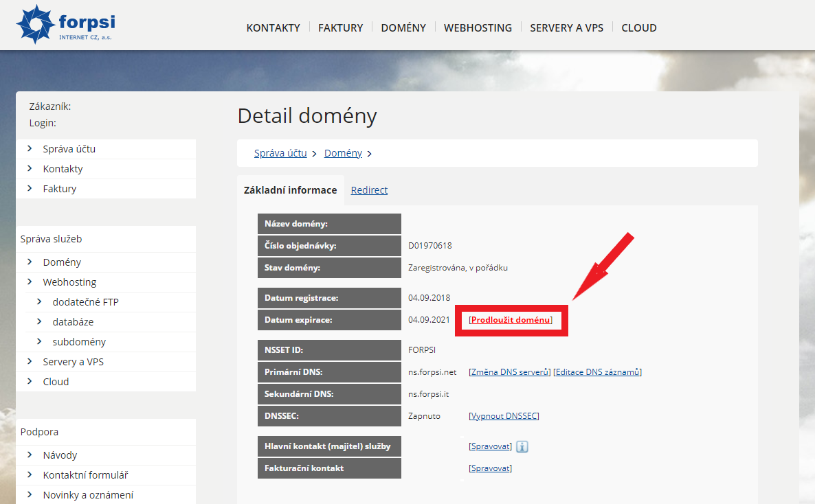The width and height of the screenshot is (815, 504).
Task: Click the Zákazník: label
Action: [50, 106]
